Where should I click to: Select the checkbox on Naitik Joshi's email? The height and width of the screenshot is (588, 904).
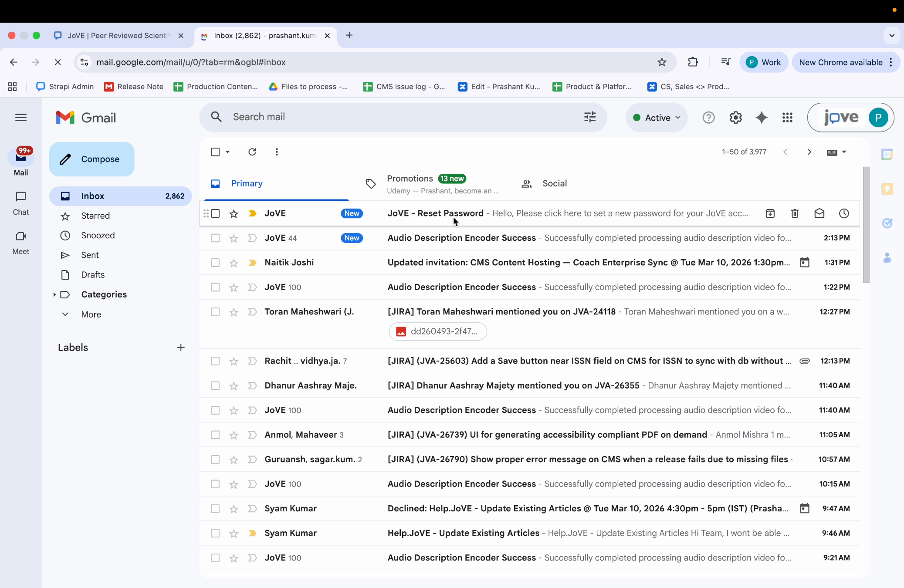click(215, 262)
